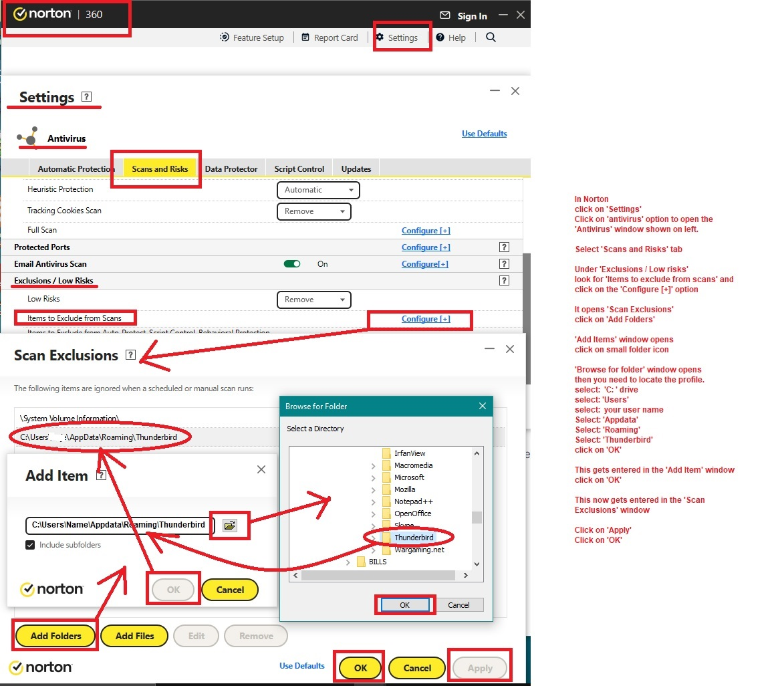Click OK in Browse for Folder

404,605
